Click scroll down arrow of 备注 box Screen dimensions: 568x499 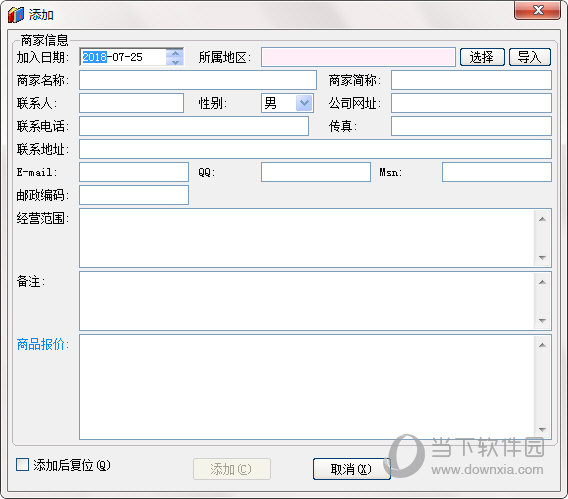(542, 320)
